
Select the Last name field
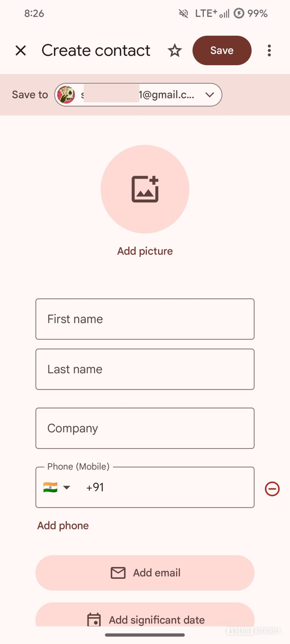click(145, 369)
